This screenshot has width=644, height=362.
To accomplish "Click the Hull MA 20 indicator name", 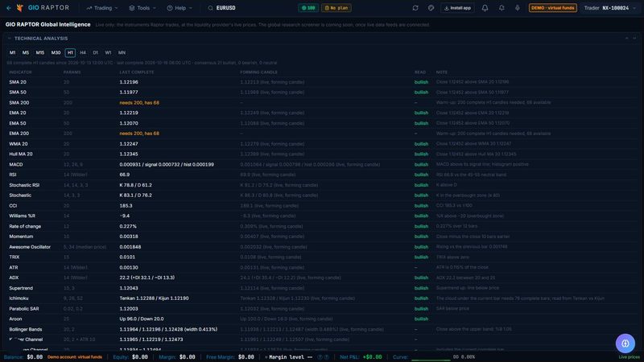I will 21,154.
